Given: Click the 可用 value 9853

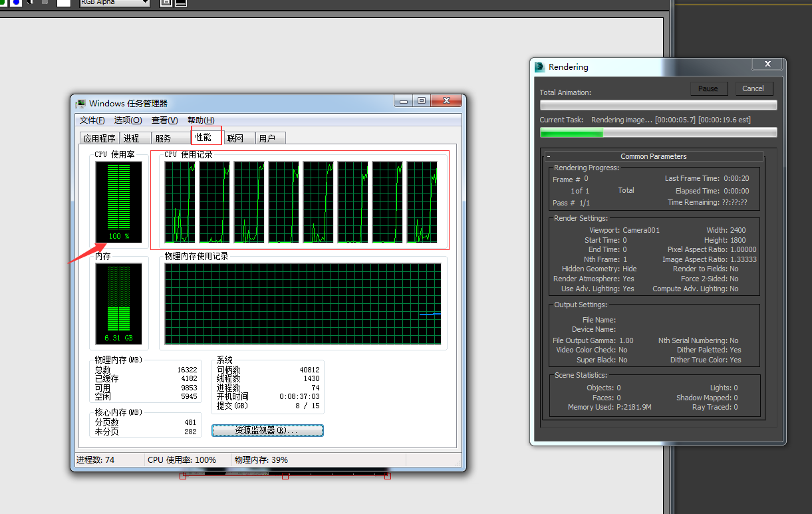Looking at the screenshot, I should pyautogui.click(x=190, y=388).
